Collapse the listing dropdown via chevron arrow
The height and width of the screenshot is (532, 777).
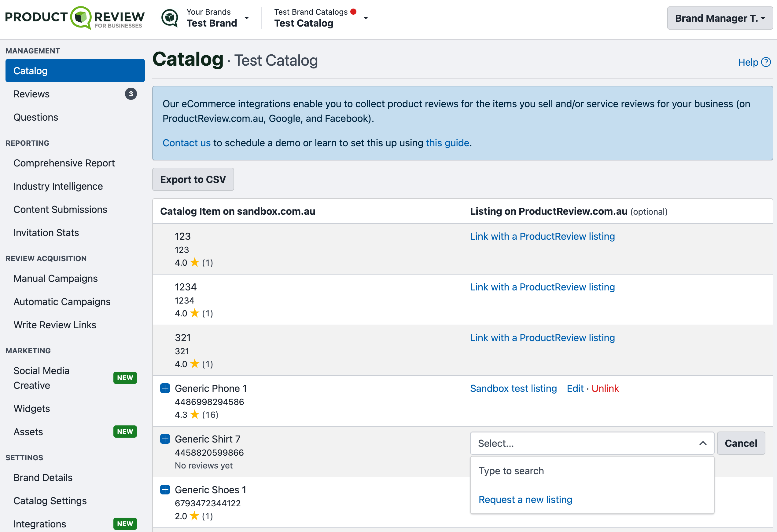pos(703,443)
